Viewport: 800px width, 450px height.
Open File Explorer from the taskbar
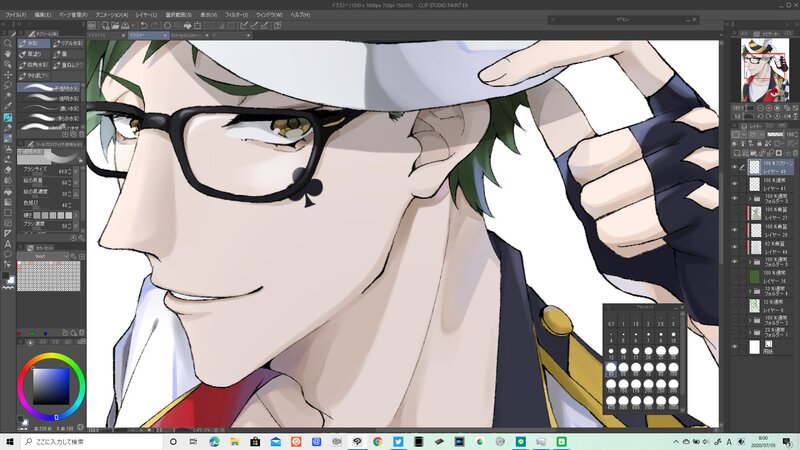pyautogui.click(x=235, y=441)
